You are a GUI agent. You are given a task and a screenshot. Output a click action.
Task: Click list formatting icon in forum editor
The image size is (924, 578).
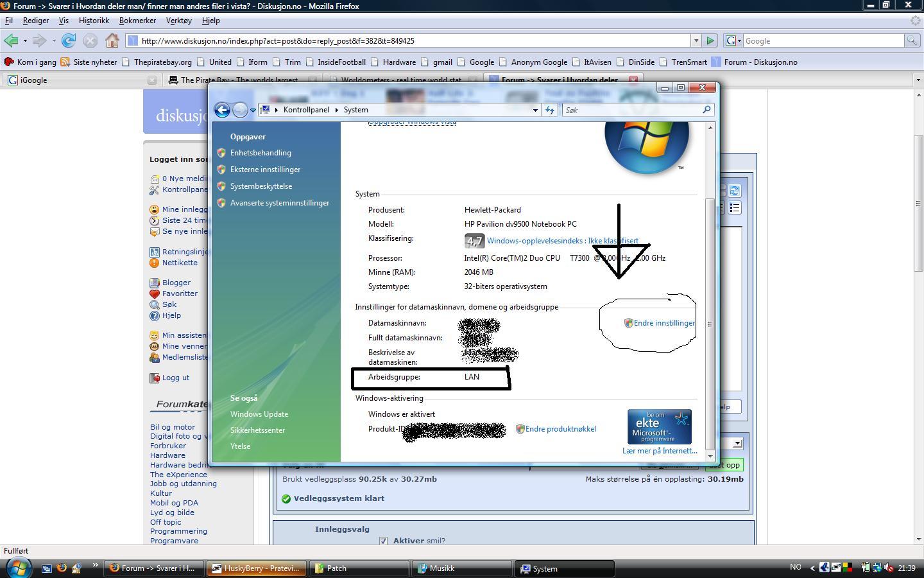coord(735,207)
